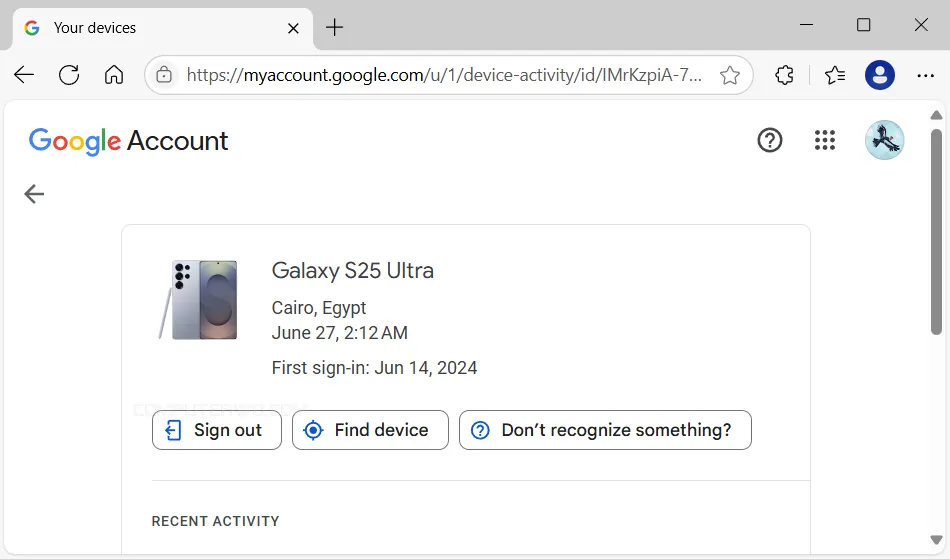Click the Galaxy S25 Ultra heading
This screenshot has width=950, height=559.
point(353,271)
